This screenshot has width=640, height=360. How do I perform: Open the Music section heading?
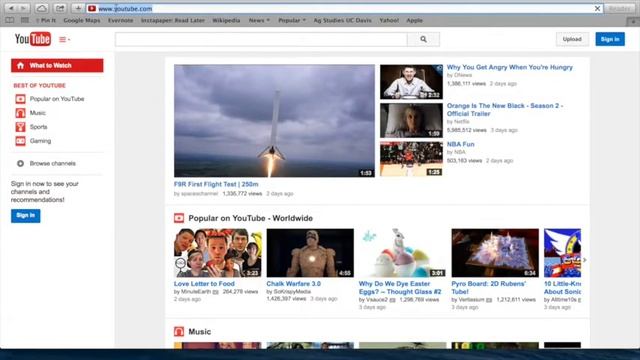(x=200, y=331)
